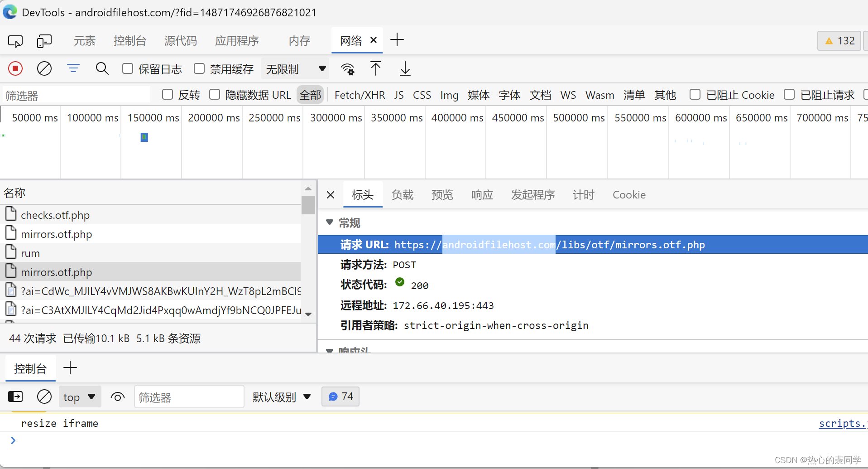Tick the 隐藏数据 URL checkbox
The height and width of the screenshot is (469, 868).
215,94
